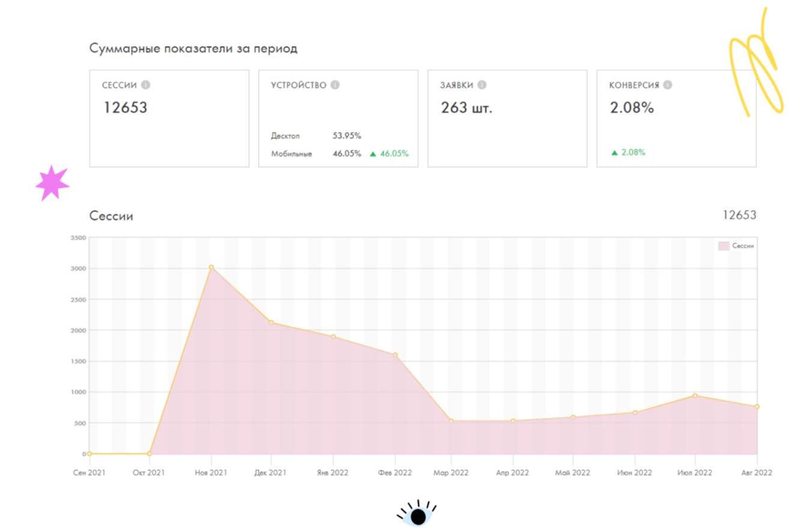This screenshot has width=805, height=532.
Task: Click the pink starburst decoration
Action: point(52,183)
